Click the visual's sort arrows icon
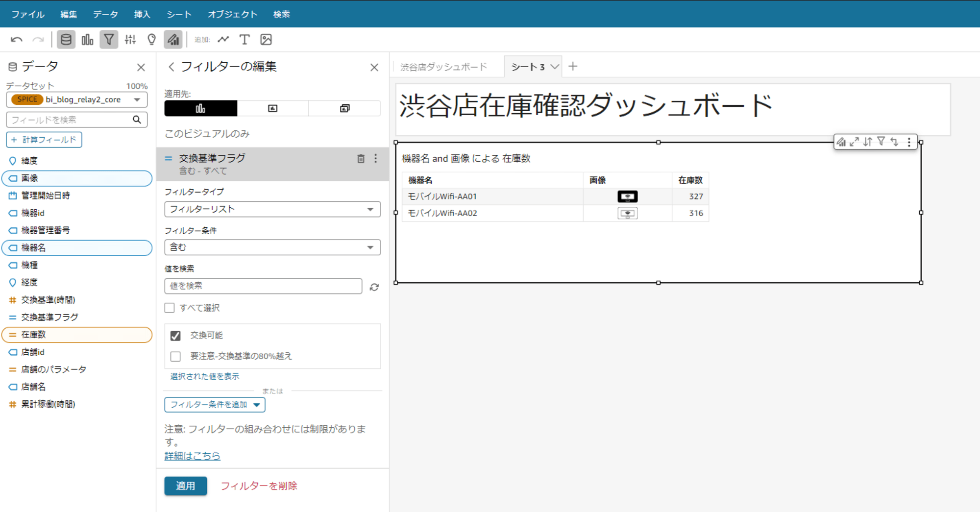 (868, 142)
